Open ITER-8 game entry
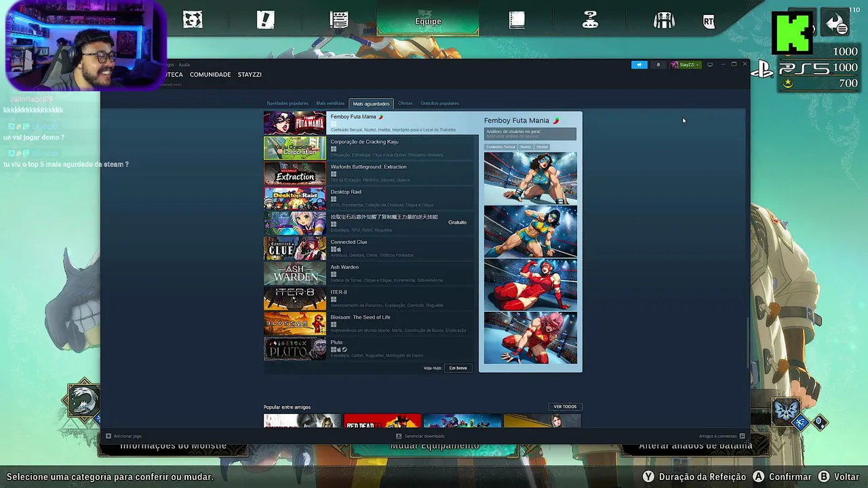This screenshot has width=868, height=488. (x=370, y=298)
